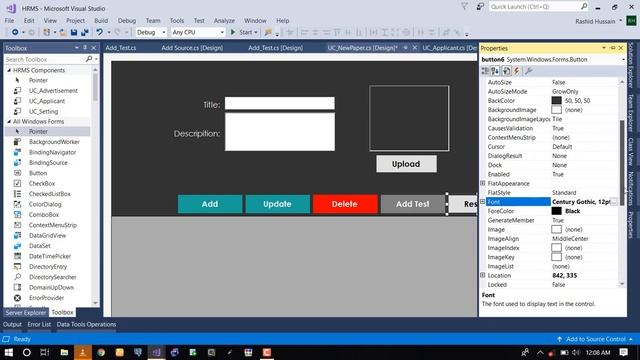640x360 pixels.
Task: Select the DateTimePicker toolbox control
Action: pos(48,256)
